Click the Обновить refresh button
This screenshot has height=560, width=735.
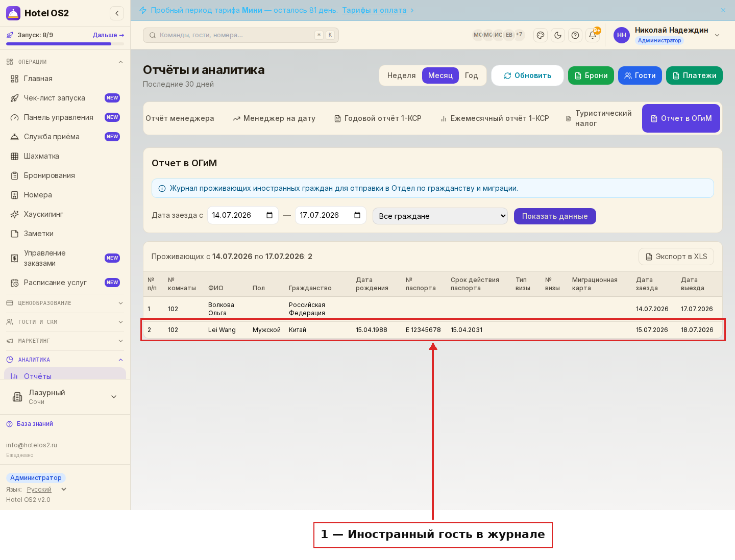[527, 75]
